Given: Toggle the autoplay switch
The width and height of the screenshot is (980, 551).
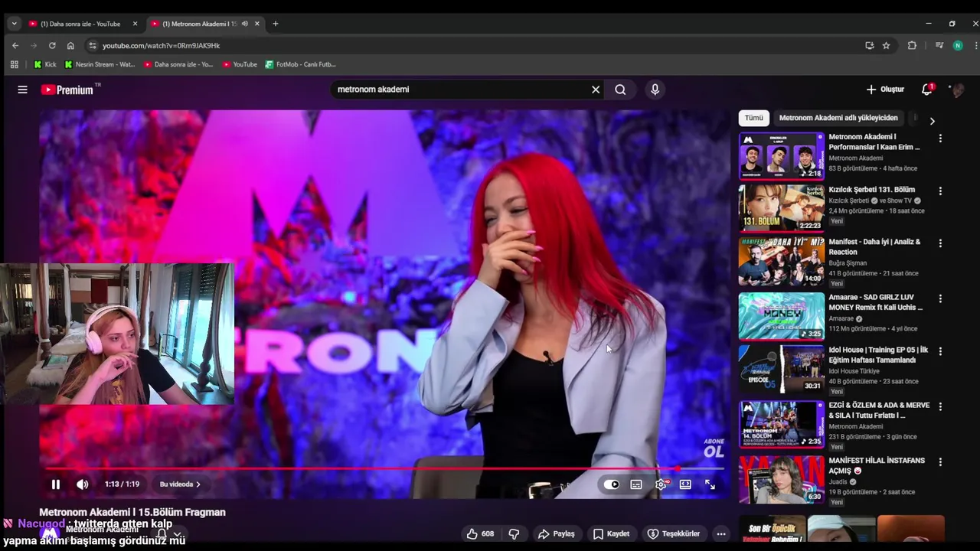Looking at the screenshot, I should (x=611, y=484).
